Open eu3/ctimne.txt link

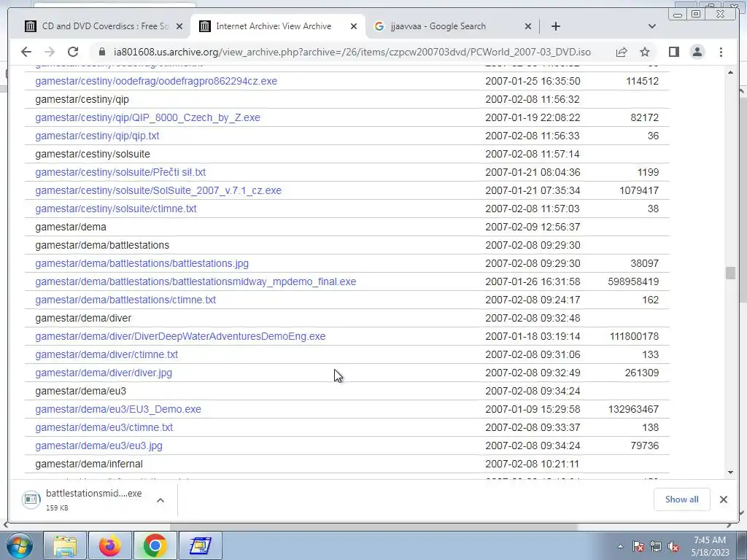pyautogui.click(x=104, y=427)
